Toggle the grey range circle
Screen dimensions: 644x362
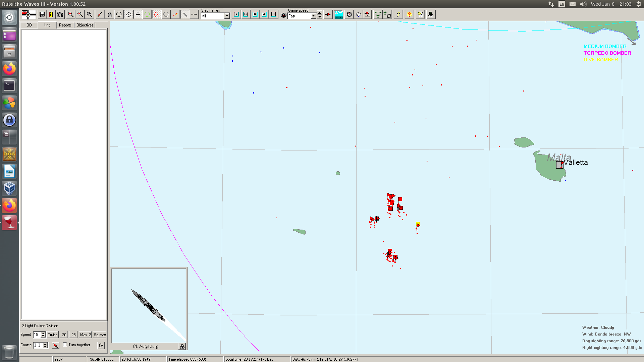pos(166,14)
